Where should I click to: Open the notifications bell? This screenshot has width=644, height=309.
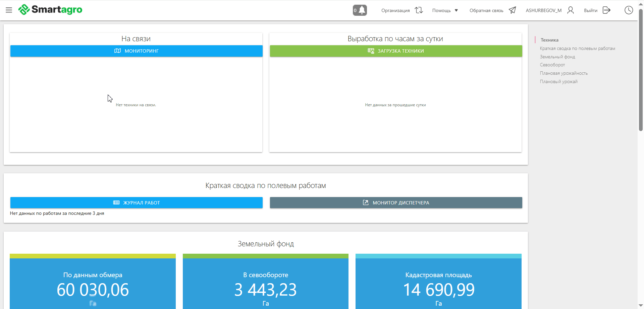click(360, 10)
